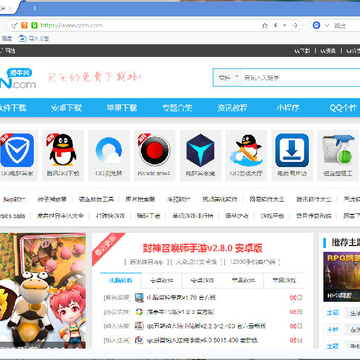This screenshot has height=360, width=360.
Task: Click the 导入收藏 bookmarks bar item
Action: point(34,39)
